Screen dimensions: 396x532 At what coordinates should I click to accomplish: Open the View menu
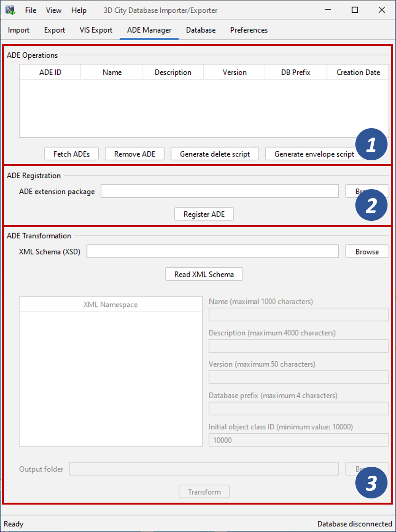pyautogui.click(x=53, y=10)
